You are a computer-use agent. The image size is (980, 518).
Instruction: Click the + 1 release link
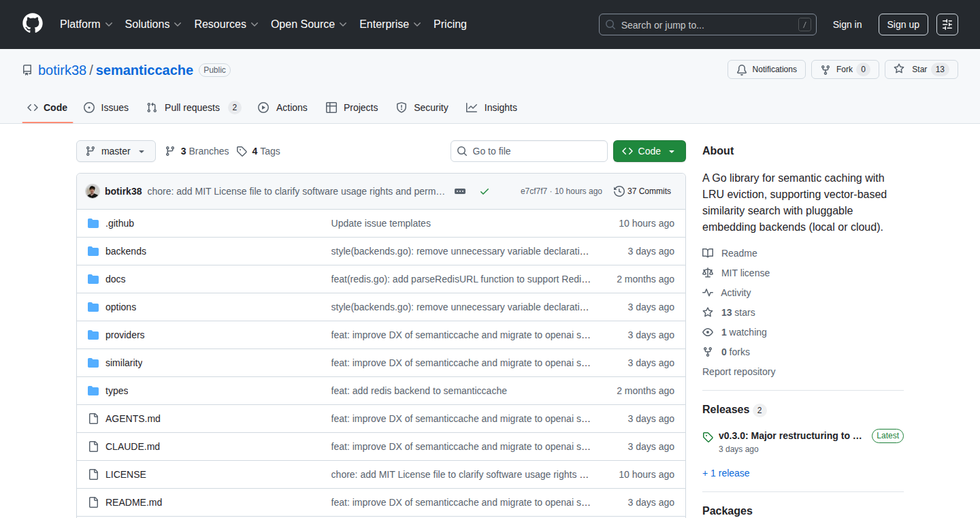725,473
